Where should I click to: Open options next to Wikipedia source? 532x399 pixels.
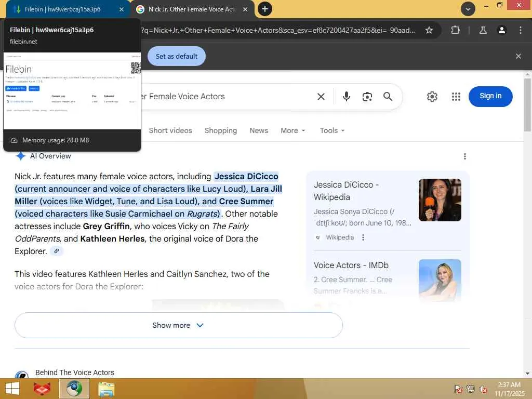pyautogui.click(x=363, y=237)
